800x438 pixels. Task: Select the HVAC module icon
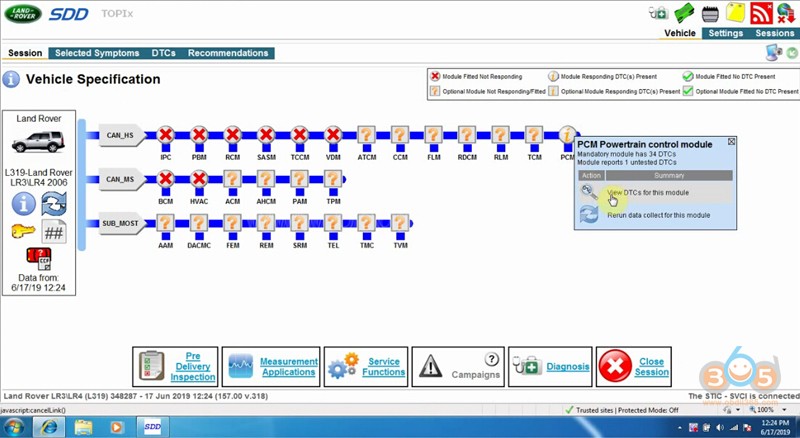[199, 179]
